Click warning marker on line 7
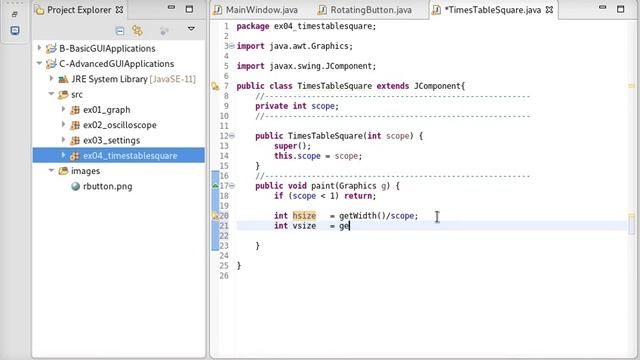The height and width of the screenshot is (360, 640). pos(215,86)
